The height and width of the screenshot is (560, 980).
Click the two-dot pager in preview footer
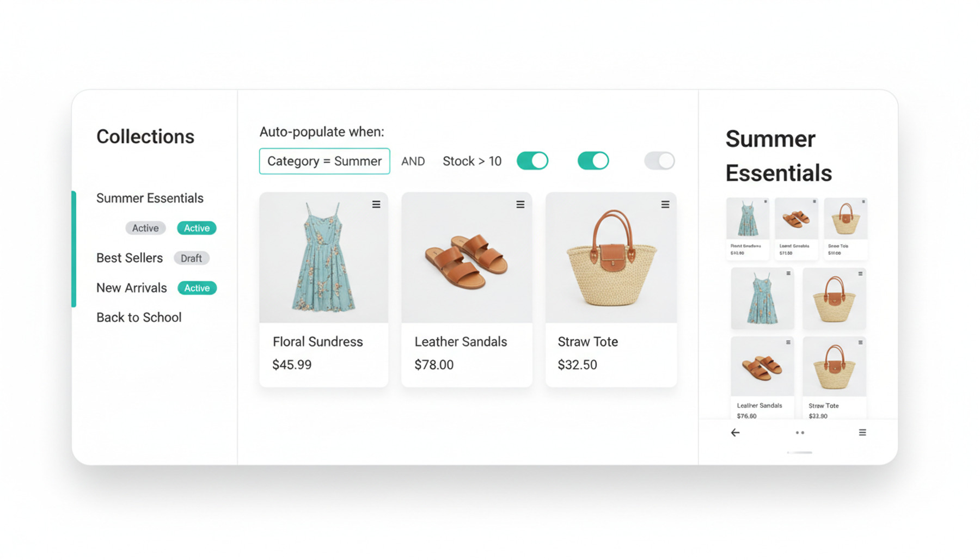coord(800,433)
